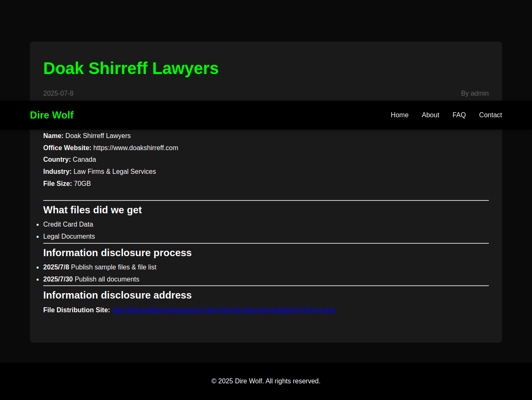
Task: Select the Country: Canada line
Action: pyautogui.click(x=69, y=160)
